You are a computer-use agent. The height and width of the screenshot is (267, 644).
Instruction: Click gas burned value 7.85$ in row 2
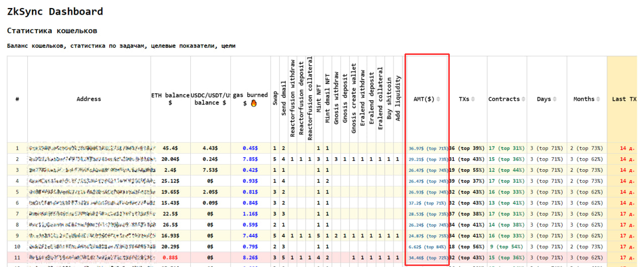pyautogui.click(x=250, y=159)
